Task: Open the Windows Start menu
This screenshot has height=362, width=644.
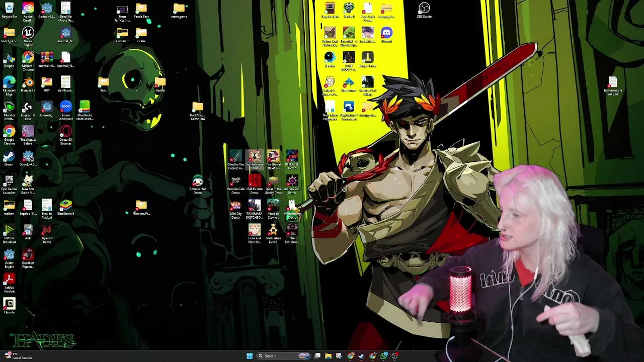Action: click(250, 356)
